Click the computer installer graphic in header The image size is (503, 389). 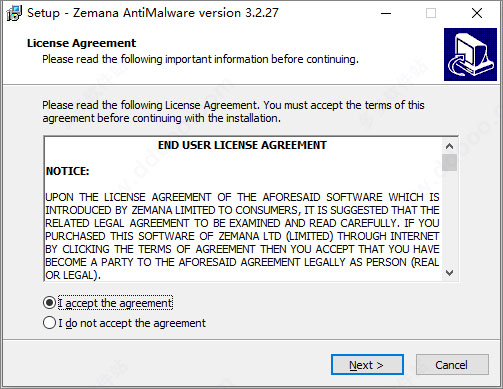[470, 54]
